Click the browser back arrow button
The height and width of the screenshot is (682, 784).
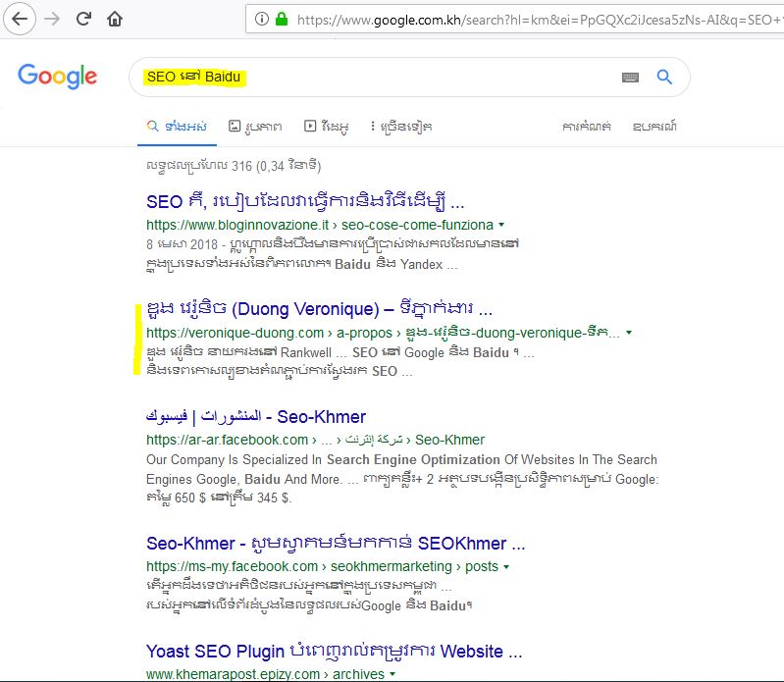tap(20, 19)
